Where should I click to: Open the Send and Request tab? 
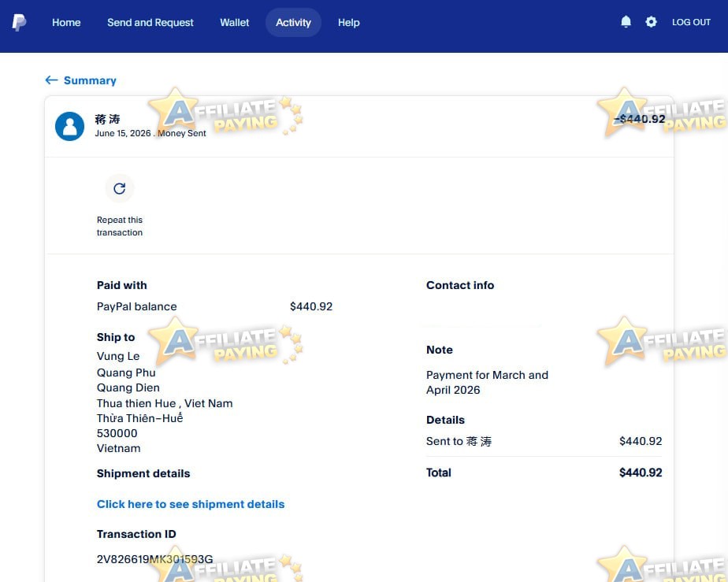(x=150, y=22)
